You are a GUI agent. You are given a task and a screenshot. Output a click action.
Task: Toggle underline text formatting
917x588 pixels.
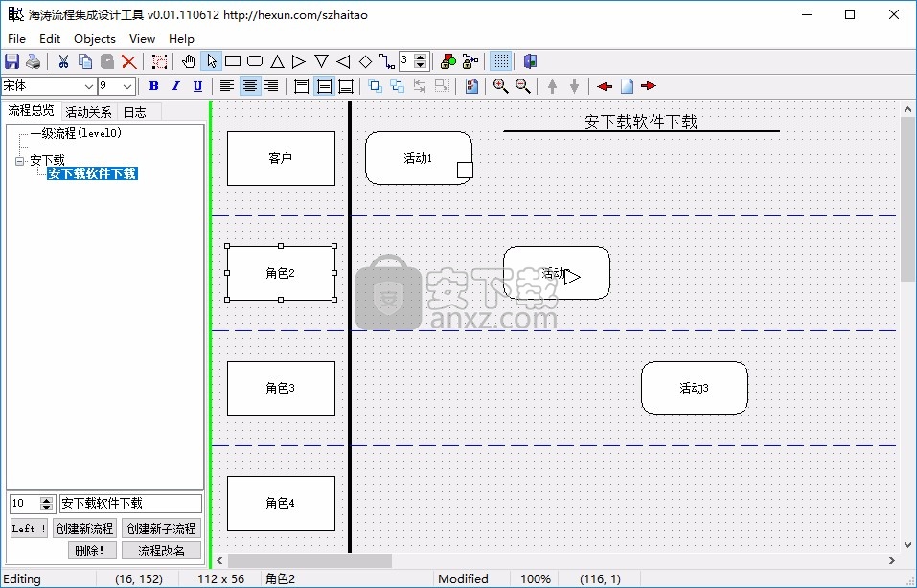point(197,86)
